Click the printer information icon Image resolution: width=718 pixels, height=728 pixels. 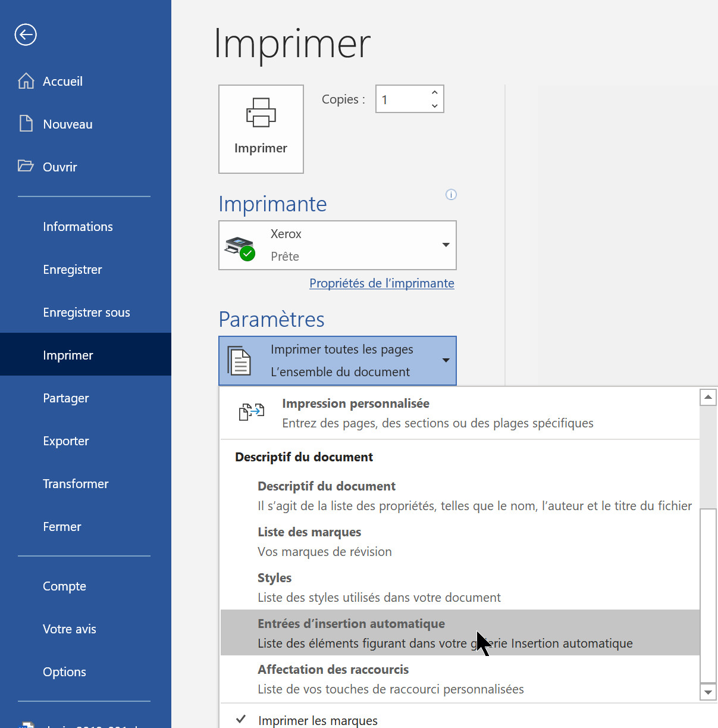(451, 195)
